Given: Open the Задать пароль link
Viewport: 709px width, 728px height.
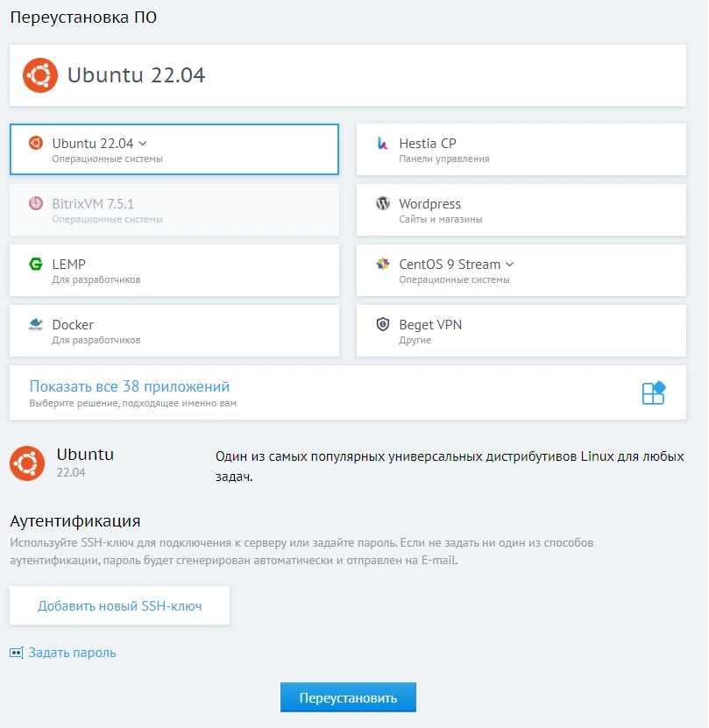Looking at the screenshot, I should (72, 653).
